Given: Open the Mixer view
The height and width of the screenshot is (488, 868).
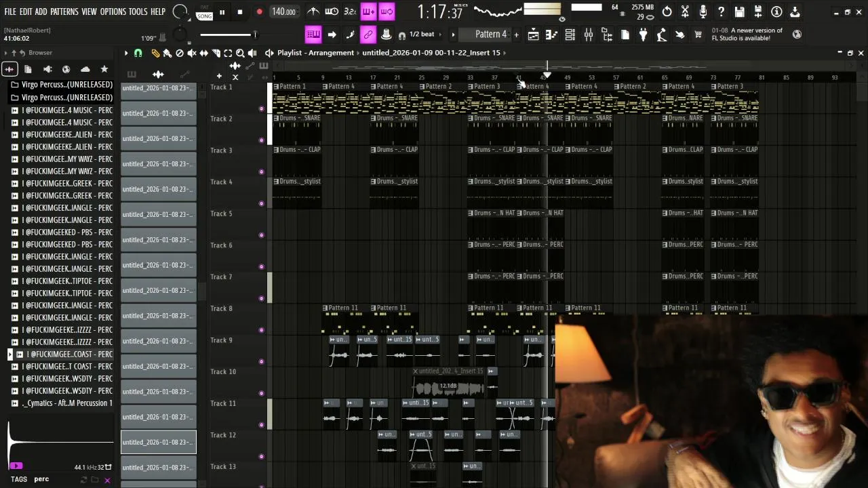Looking at the screenshot, I should click(589, 35).
